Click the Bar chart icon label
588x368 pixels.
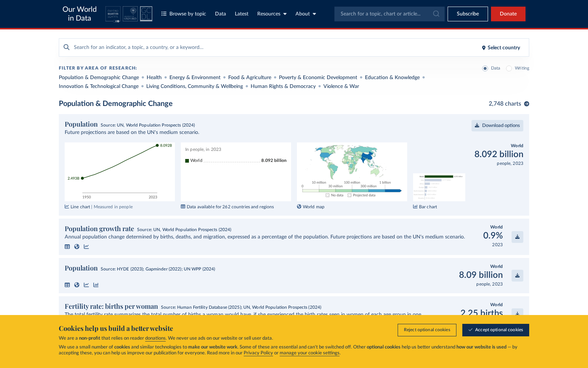pos(415,206)
